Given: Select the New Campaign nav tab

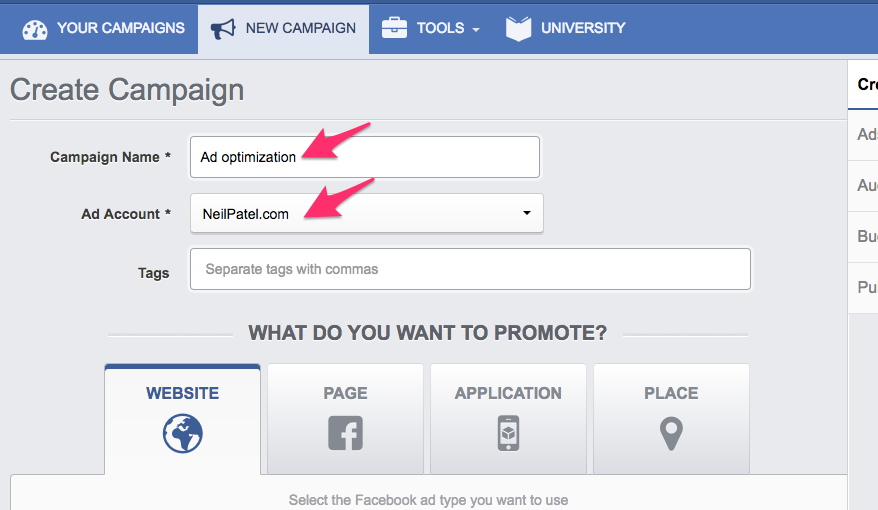Looking at the screenshot, I should click(300, 28).
